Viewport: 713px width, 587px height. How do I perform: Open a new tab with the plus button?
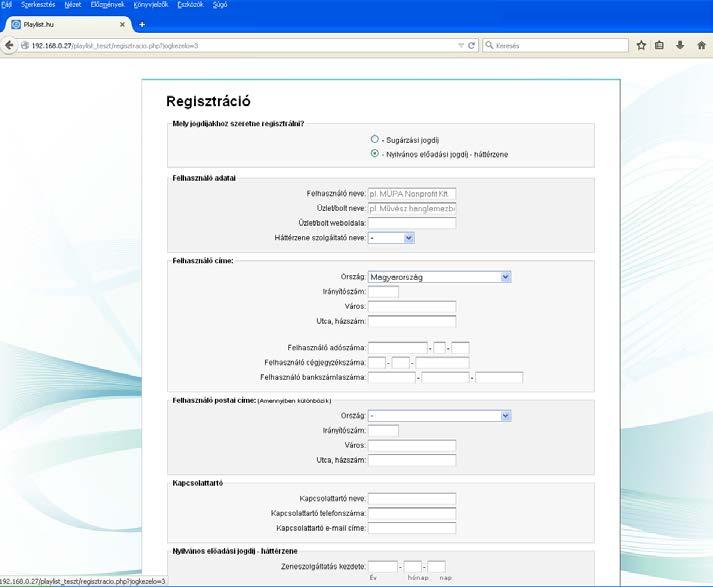(142, 25)
